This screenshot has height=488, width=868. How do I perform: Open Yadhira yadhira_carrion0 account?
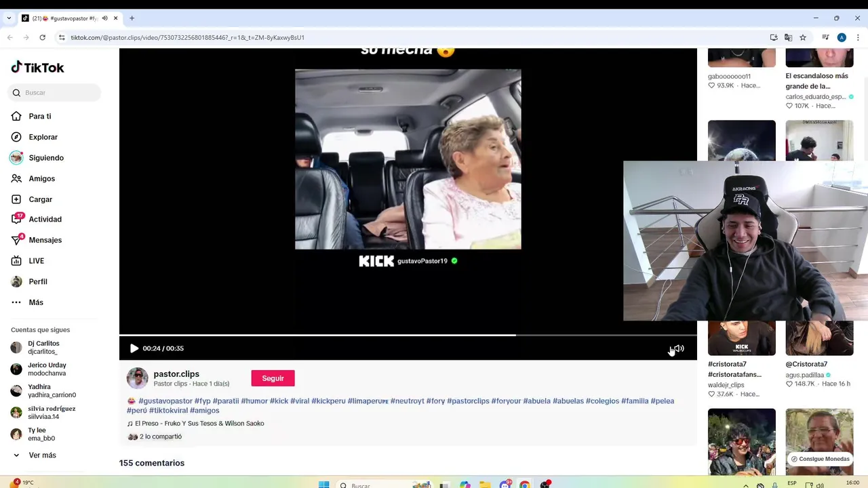tap(52, 391)
